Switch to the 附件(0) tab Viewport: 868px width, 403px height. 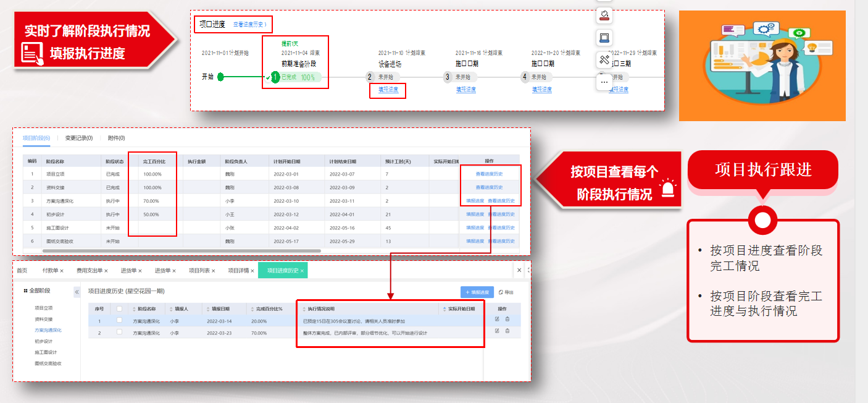(x=116, y=138)
